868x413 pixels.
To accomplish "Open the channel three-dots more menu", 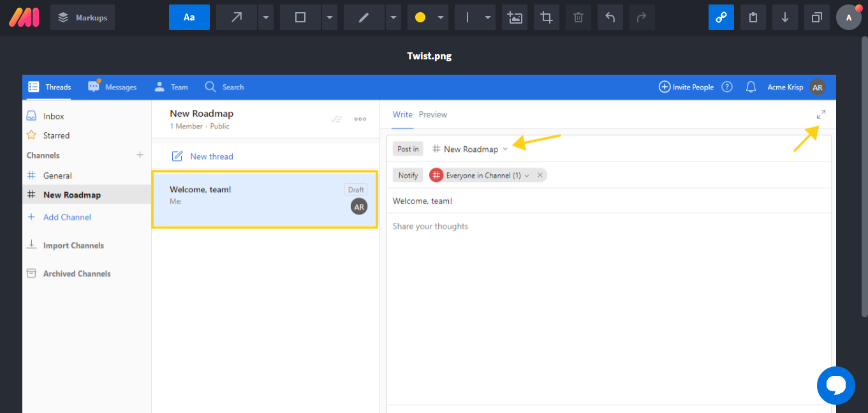I will coord(360,119).
